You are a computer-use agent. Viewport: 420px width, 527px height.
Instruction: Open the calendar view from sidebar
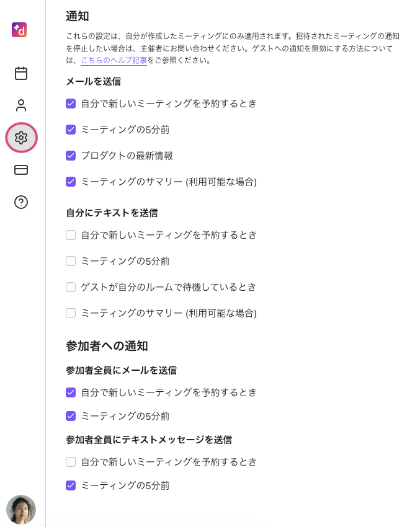(21, 73)
